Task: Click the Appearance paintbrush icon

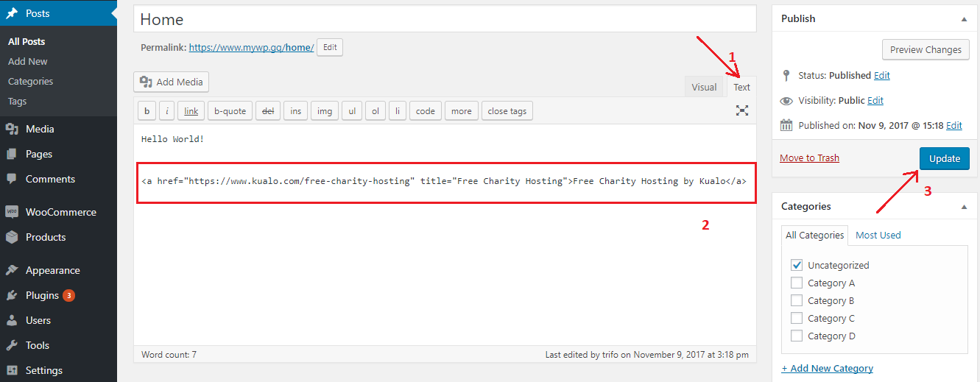Action: (x=12, y=270)
